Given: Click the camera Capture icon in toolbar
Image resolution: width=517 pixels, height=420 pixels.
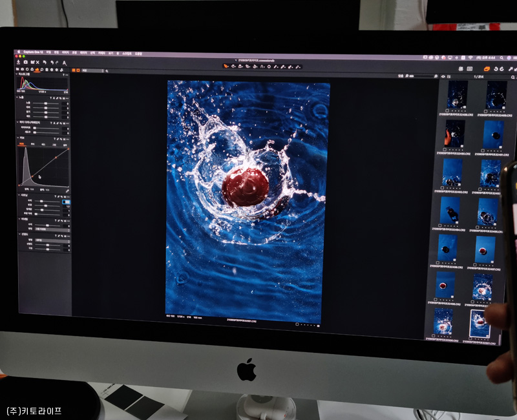Looking at the screenshot, I should (25, 62).
